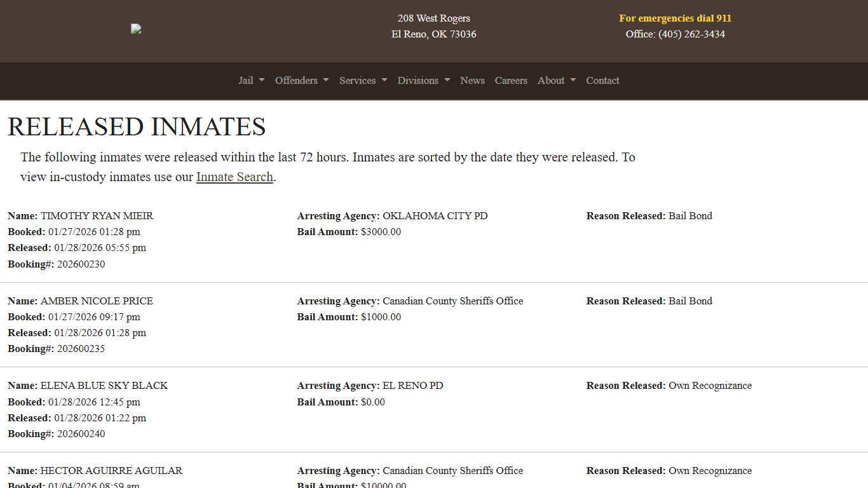
Task: Click the emergencies dial 911 notice
Action: coord(675,18)
